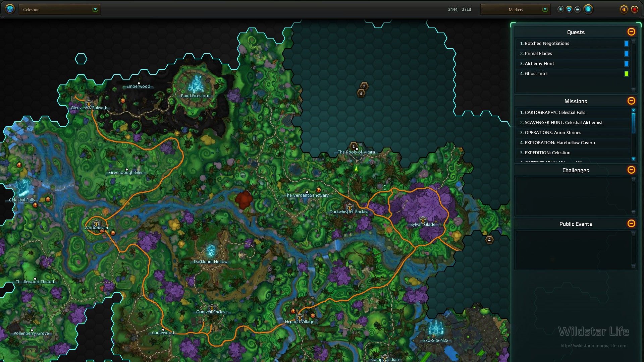Select mission EXPLORATION: Harehollow Cavern

[573, 143]
